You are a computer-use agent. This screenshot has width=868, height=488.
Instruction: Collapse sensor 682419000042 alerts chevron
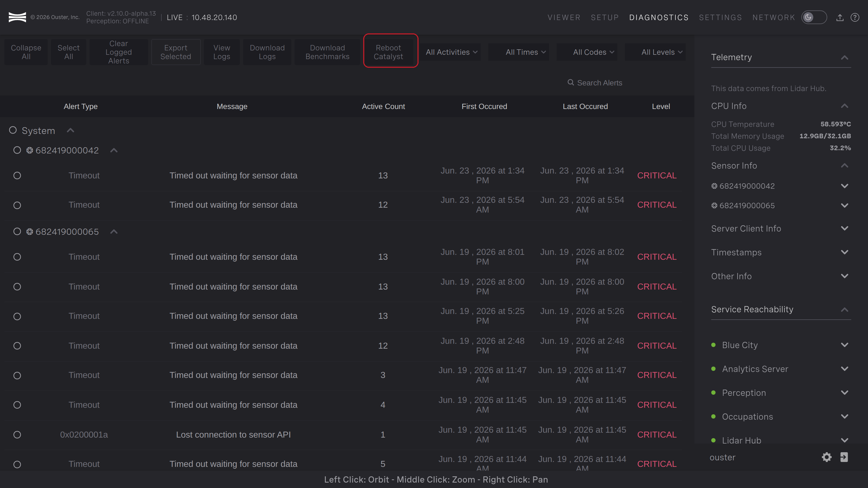click(114, 150)
